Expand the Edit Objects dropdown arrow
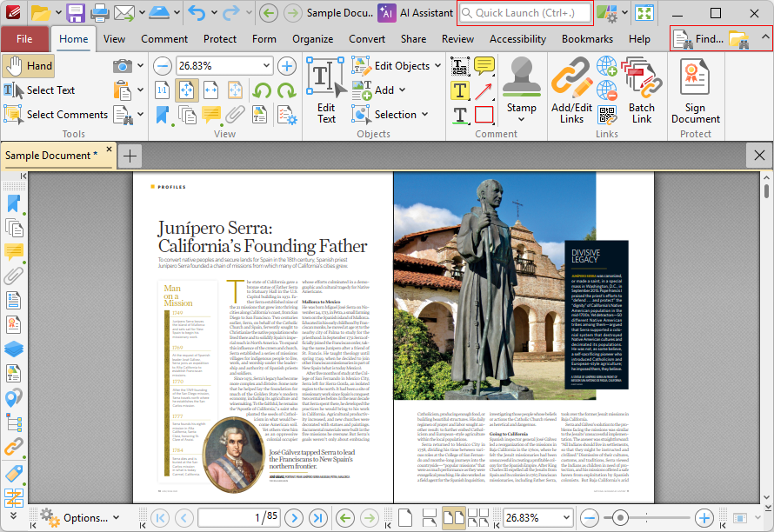The height and width of the screenshot is (532, 774). [x=437, y=66]
